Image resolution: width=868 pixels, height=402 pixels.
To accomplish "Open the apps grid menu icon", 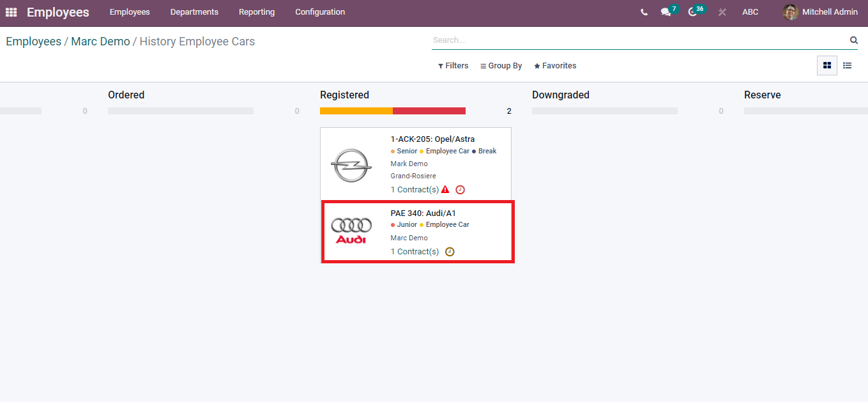I will click(x=11, y=12).
